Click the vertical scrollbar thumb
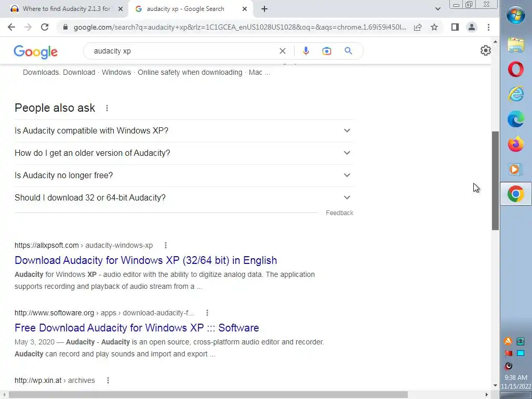 495,181
